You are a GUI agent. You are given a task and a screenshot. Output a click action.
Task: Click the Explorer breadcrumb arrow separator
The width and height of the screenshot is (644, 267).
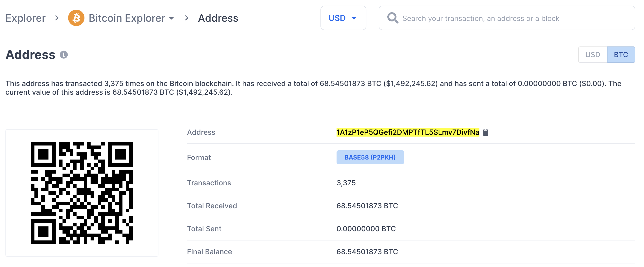click(57, 18)
